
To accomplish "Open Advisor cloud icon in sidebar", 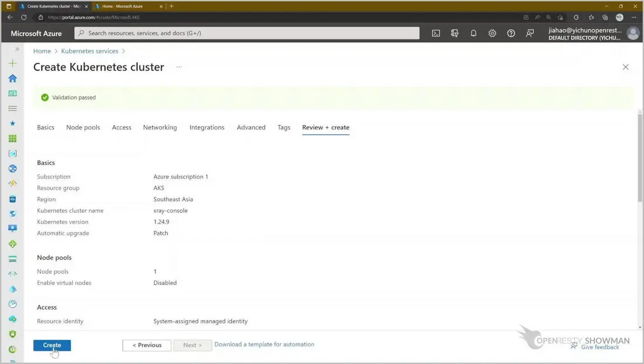I will (13, 319).
